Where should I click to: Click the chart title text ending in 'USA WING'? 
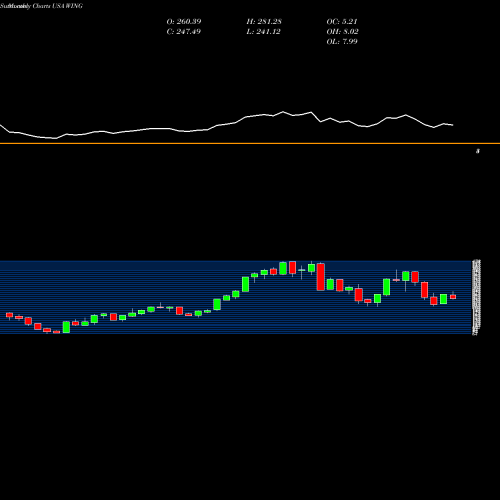tap(41, 6)
